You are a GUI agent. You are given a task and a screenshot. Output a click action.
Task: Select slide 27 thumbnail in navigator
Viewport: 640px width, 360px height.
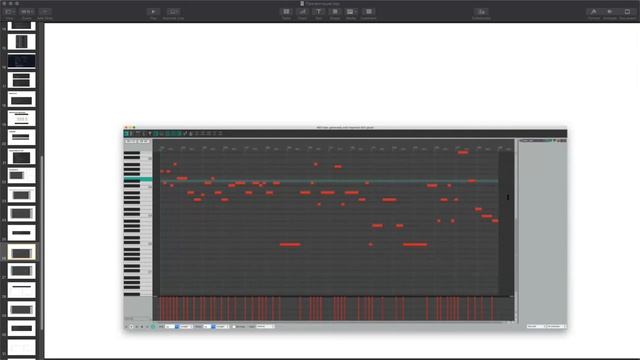click(x=21, y=271)
